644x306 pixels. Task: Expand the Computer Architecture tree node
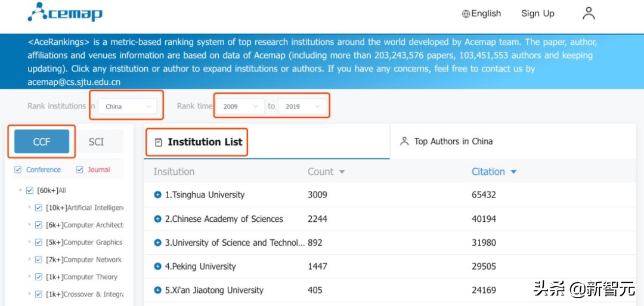click(x=29, y=224)
